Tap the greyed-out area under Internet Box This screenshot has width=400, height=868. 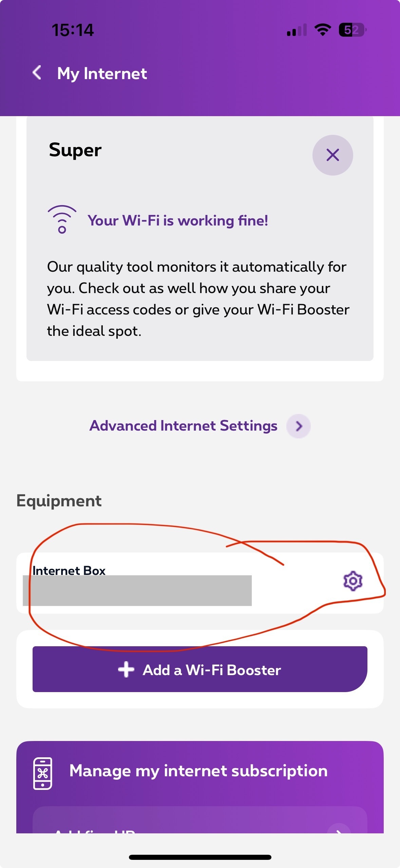[x=137, y=591]
